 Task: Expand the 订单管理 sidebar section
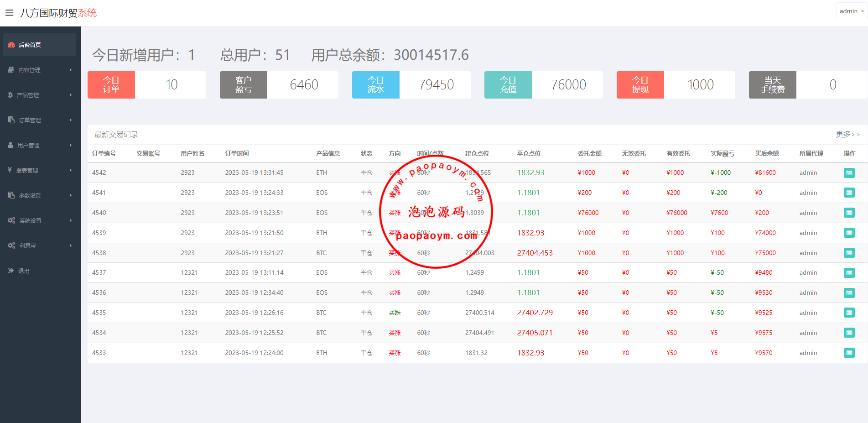(x=40, y=120)
